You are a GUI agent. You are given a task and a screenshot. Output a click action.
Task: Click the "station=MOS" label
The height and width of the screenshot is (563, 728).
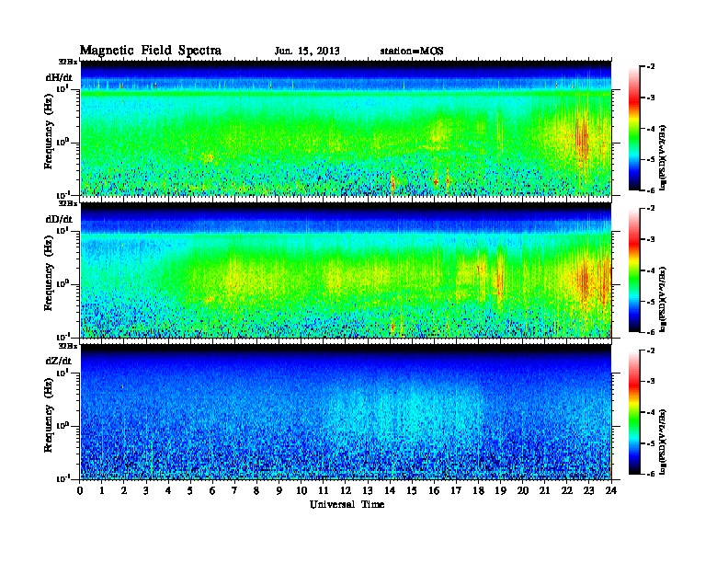click(x=412, y=52)
